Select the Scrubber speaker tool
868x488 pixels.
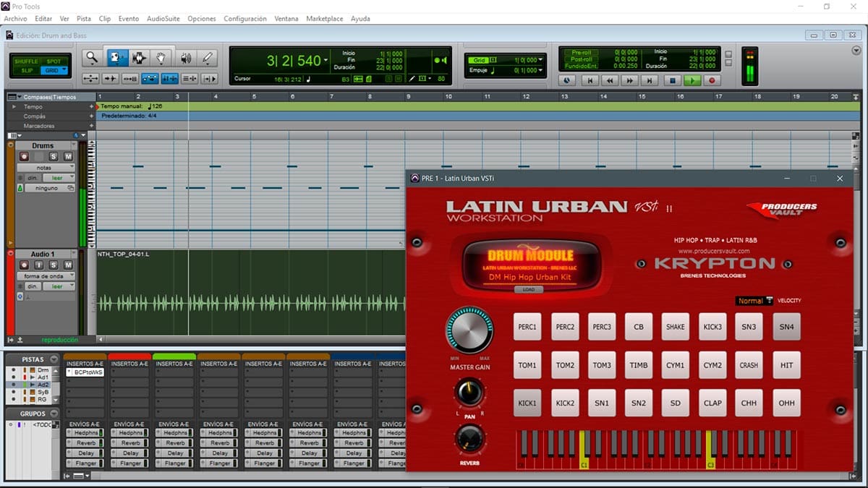[x=185, y=58]
